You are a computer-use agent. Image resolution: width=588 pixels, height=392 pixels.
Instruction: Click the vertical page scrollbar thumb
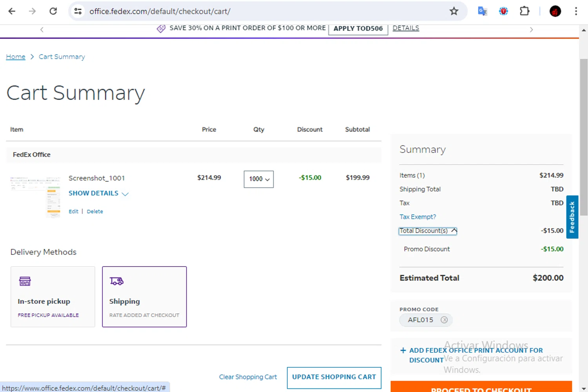coord(584,137)
